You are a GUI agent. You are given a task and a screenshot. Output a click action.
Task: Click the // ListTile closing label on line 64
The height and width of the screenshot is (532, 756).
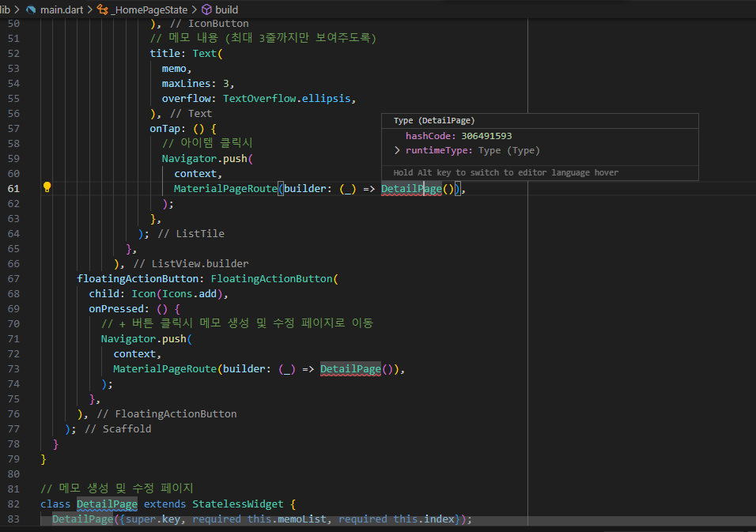(191, 234)
